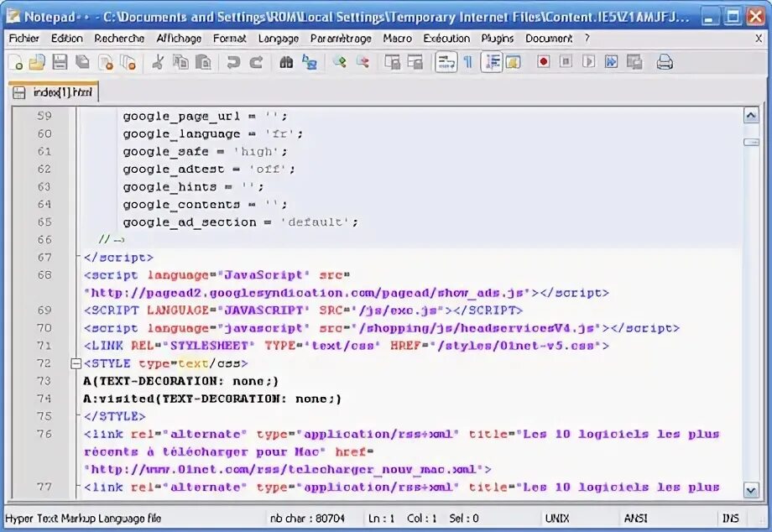Open the Macro menu
This screenshot has width=772, height=532.
pos(397,39)
